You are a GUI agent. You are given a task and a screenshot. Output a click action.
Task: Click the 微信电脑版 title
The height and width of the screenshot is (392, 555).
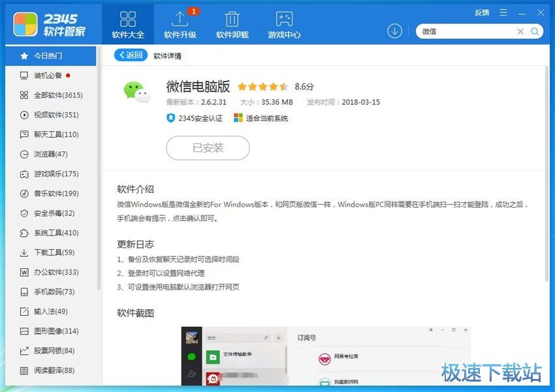pos(198,86)
